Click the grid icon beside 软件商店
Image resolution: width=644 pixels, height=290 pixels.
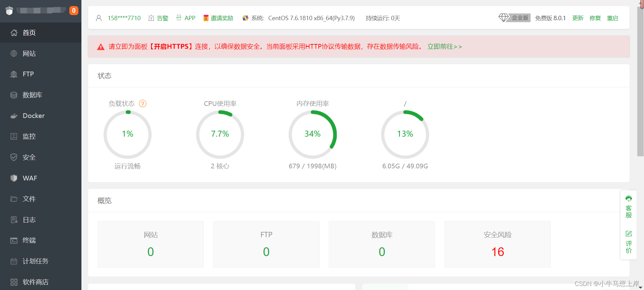click(x=14, y=282)
